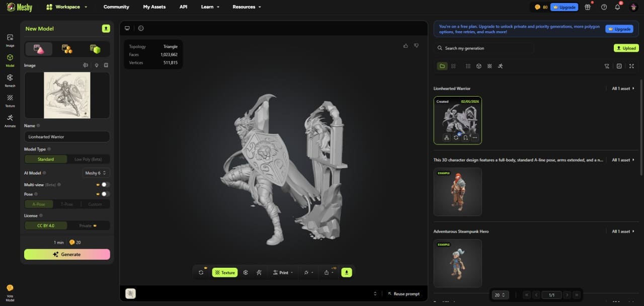The image size is (644, 306).
Task: Open the Print dropdown in the viewport toolbar
Action: 283,272
